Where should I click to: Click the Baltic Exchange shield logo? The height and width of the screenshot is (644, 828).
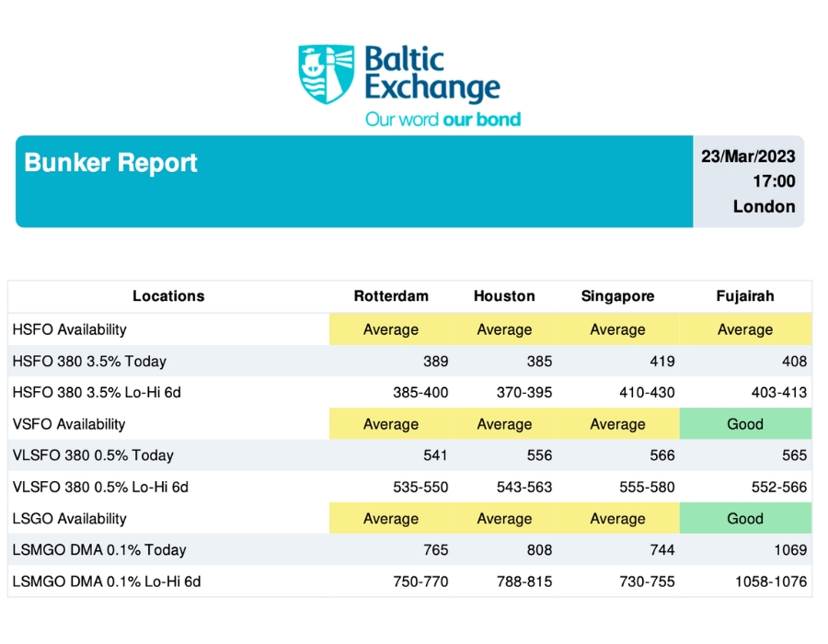(x=326, y=74)
